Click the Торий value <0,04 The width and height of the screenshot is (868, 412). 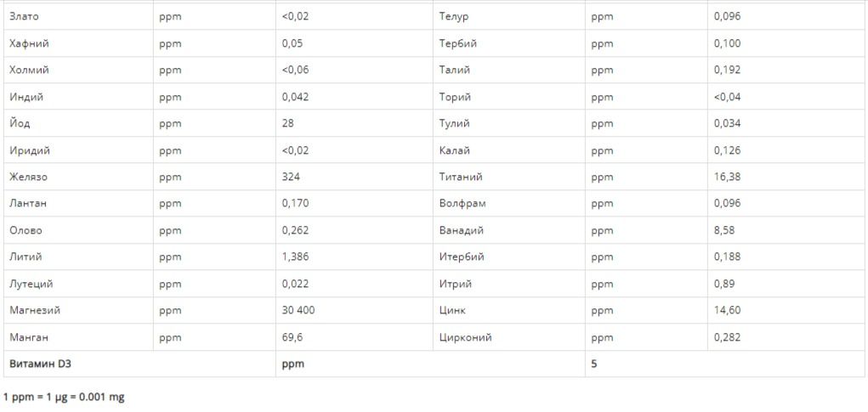click(x=727, y=97)
